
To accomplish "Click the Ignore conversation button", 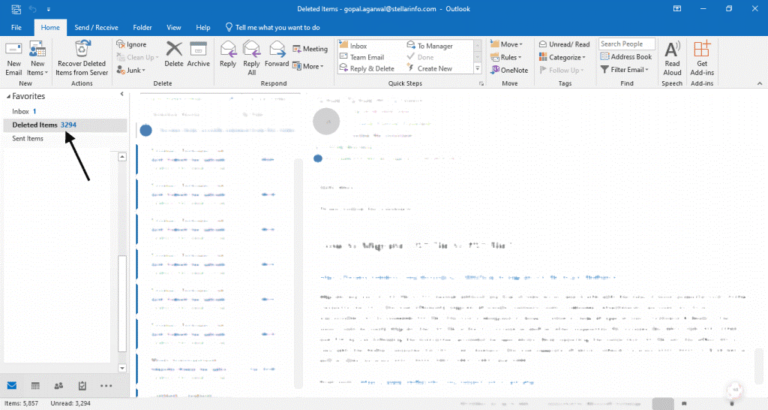I will pyautogui.click(x=132, y=44).
